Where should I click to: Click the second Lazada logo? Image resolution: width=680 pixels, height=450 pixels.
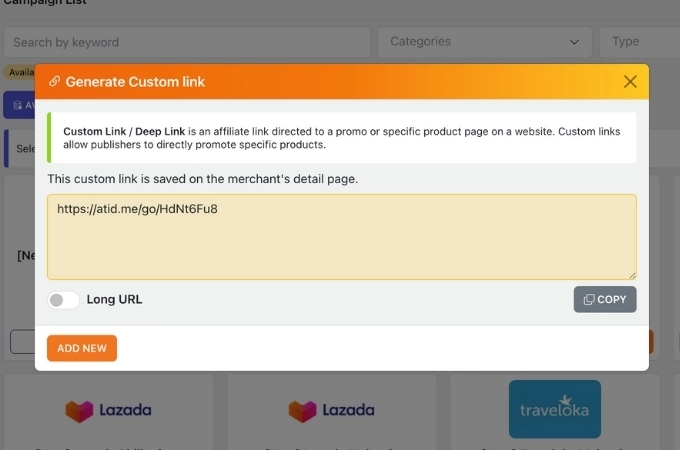(x=331, y=410)
